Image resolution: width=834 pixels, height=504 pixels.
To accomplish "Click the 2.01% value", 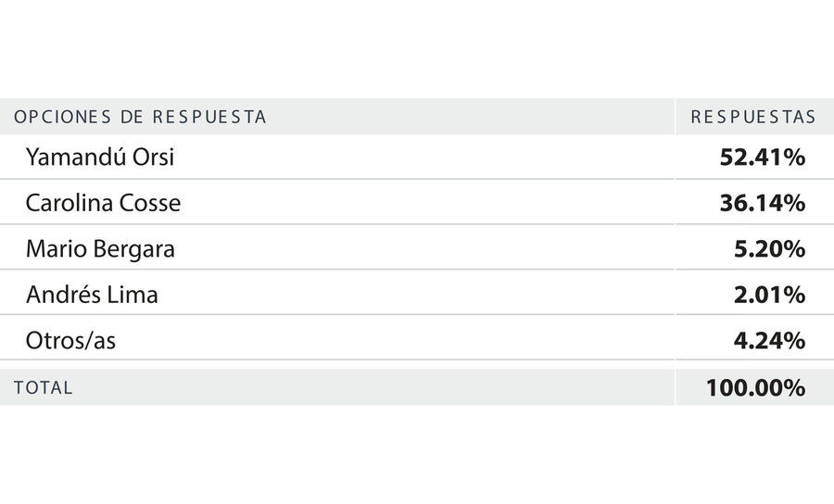I will pyautogui.click(x=769, y=294).
